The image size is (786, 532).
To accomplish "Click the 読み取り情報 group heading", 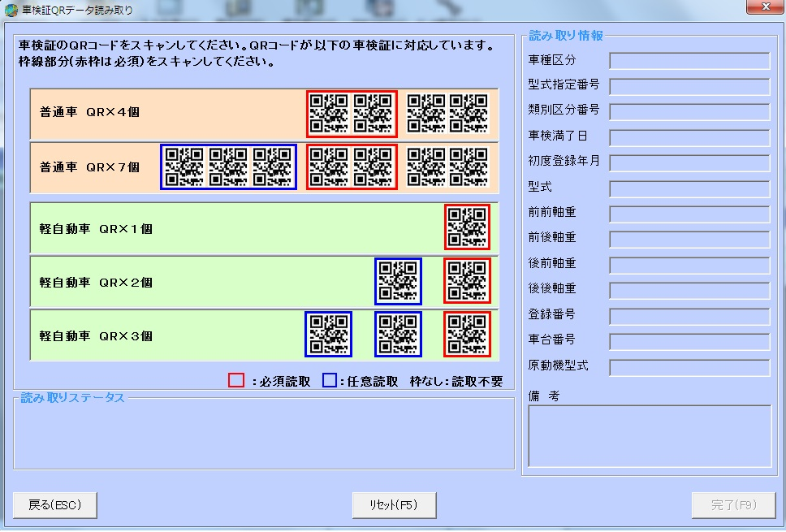I will pos(566,36).
